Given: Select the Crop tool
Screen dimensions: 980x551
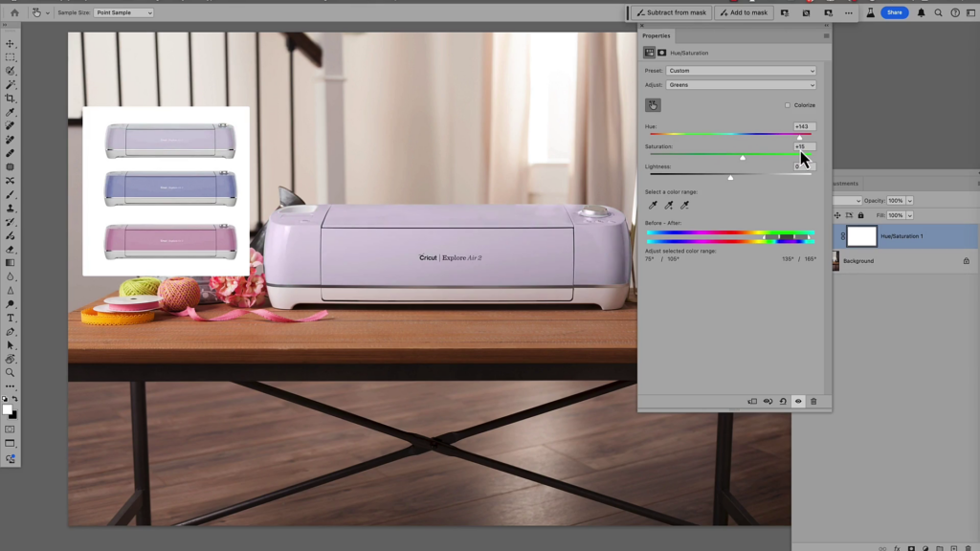Looking at the screenshot, I should point(11,99).
